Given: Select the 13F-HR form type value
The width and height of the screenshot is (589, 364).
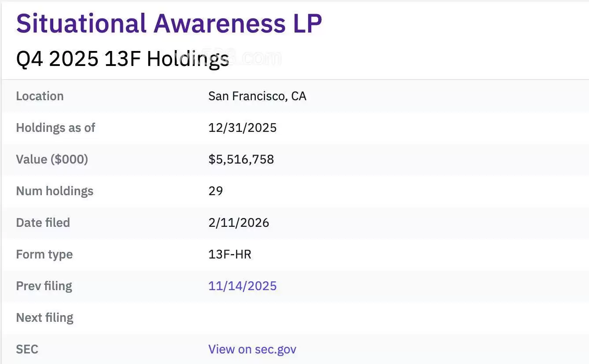Looking at the screenshot, I should (x=230, y=255).
